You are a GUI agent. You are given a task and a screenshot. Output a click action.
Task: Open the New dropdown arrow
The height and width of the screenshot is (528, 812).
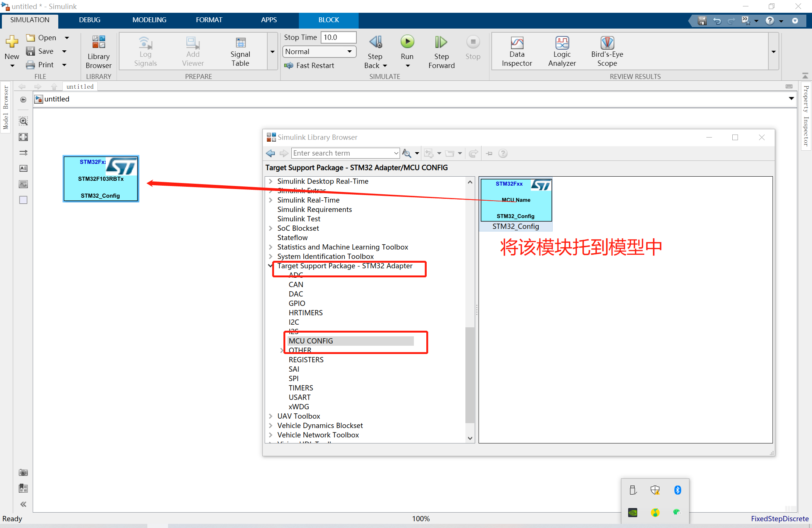[x=12, y=66]
